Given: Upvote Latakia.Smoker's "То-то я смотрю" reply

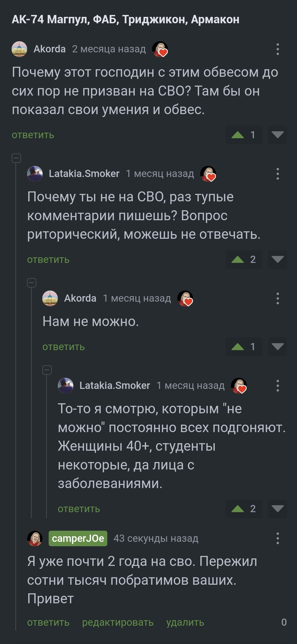Looking at the screenshot, I should (238, 509).
